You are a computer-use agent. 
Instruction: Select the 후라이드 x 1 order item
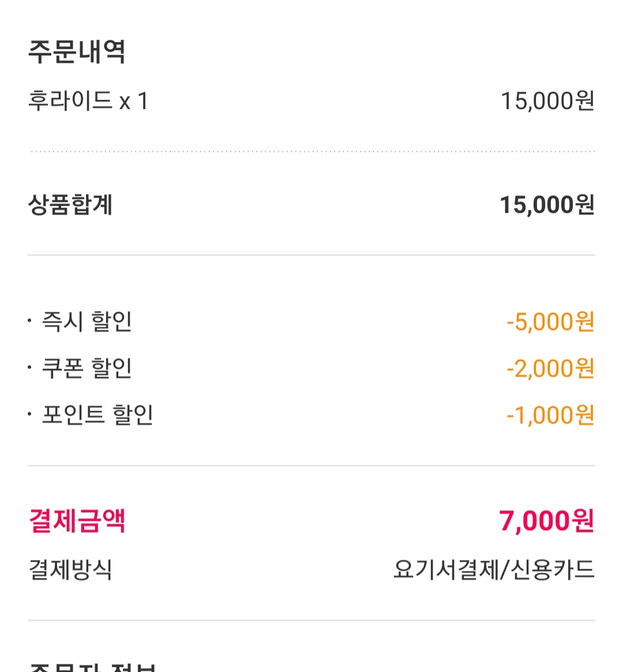[x=88, y=101]
